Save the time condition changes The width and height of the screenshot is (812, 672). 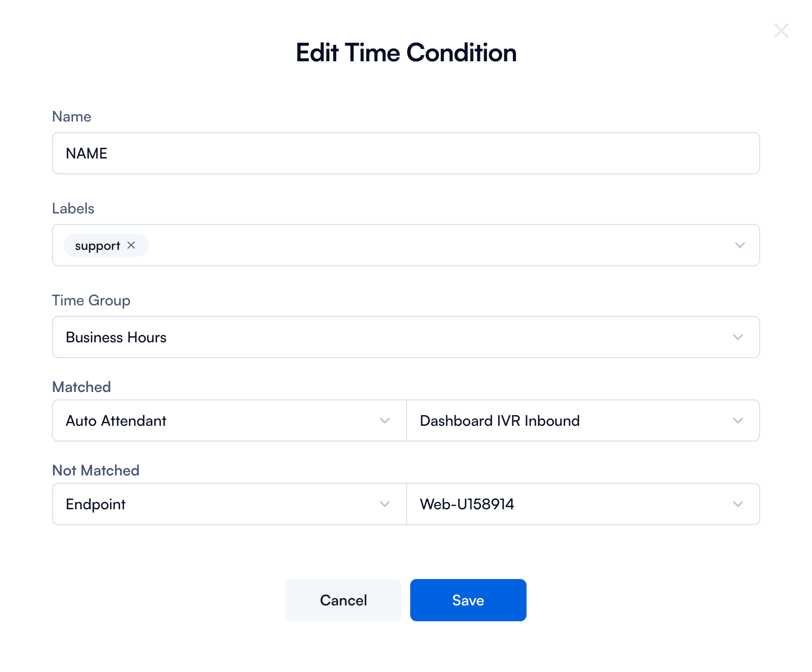click(468, 600)
